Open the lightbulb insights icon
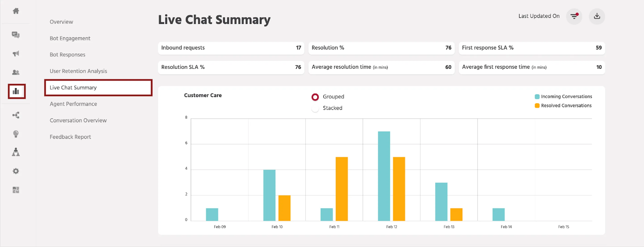 coord(16,134)
